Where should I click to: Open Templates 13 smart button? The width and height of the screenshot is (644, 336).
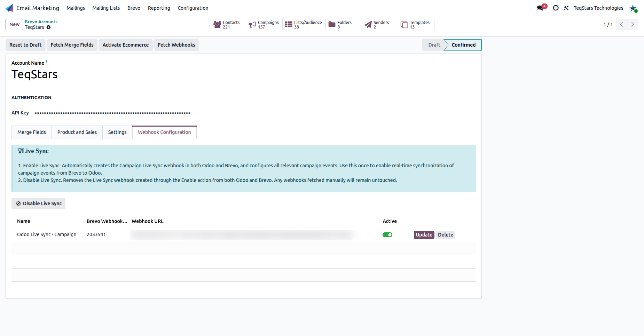[x=416, y=24]
